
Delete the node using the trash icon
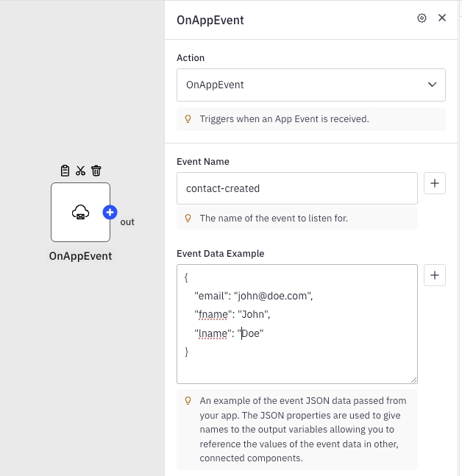click(x=96, y=171)
